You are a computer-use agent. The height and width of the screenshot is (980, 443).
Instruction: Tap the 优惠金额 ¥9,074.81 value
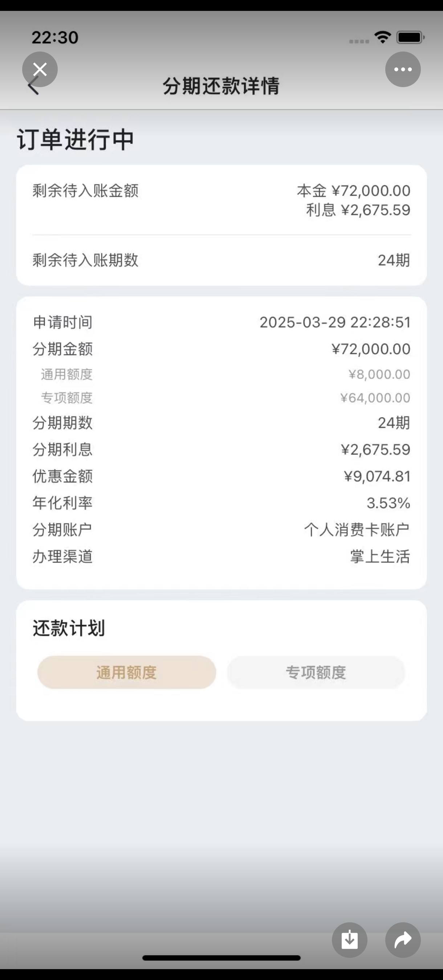pos(377,476)
